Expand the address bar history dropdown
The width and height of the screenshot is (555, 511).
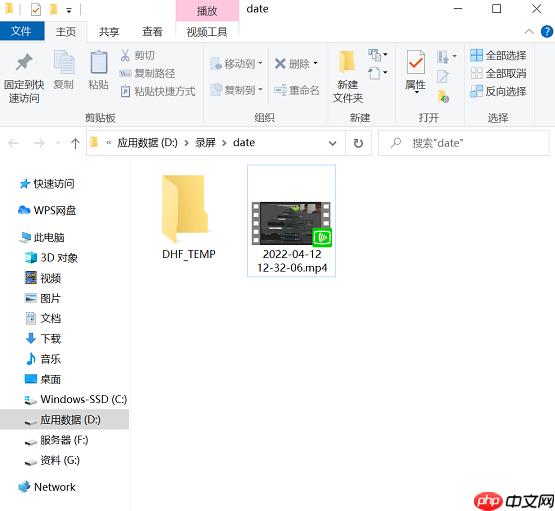332,143
